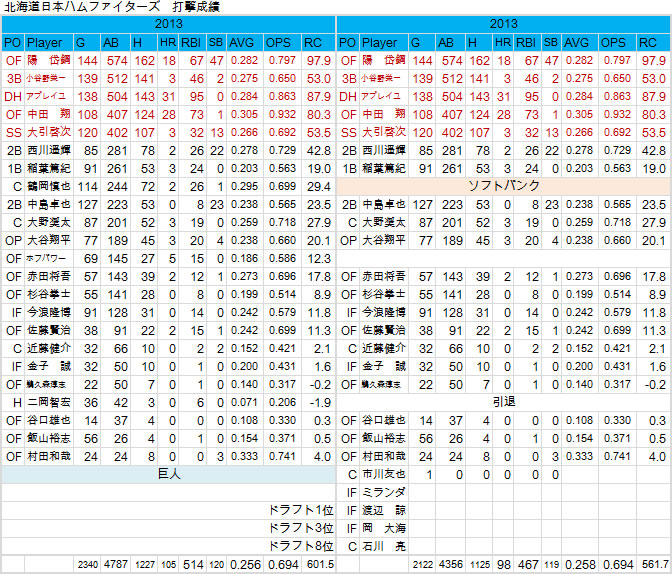Click the total RBI value 467

[x=528, y=565]
